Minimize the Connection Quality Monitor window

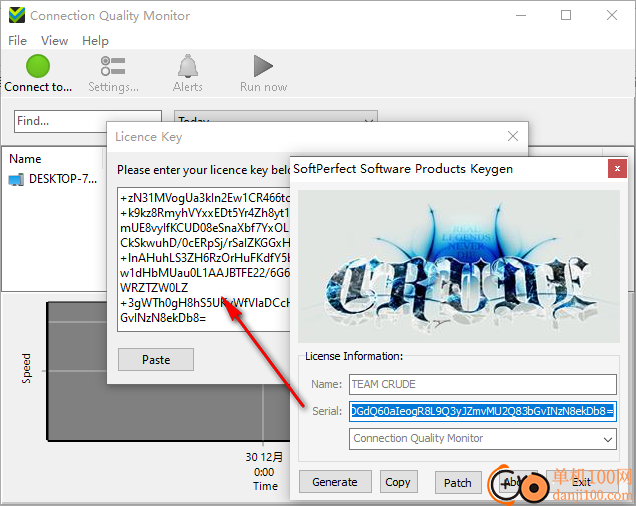point(521,15)
